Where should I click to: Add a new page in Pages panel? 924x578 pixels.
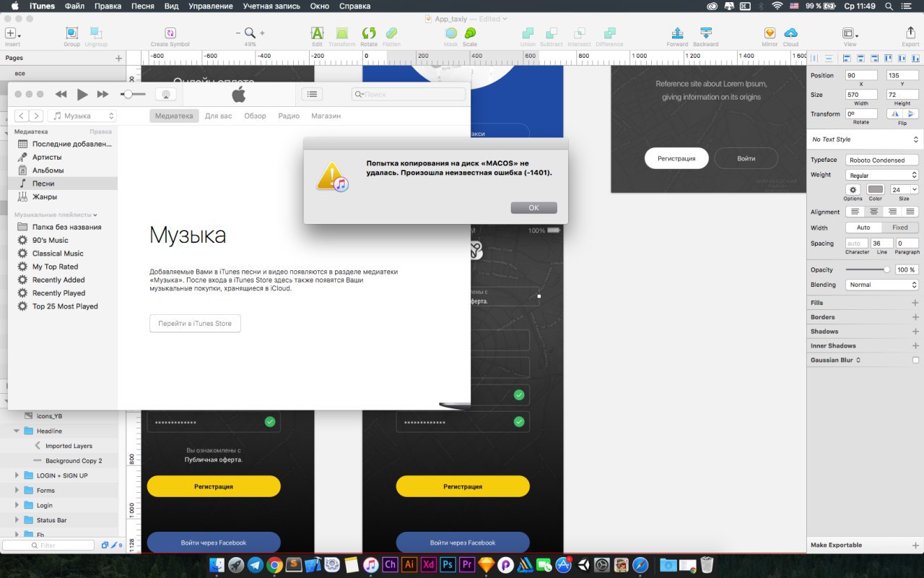[118, 58]
